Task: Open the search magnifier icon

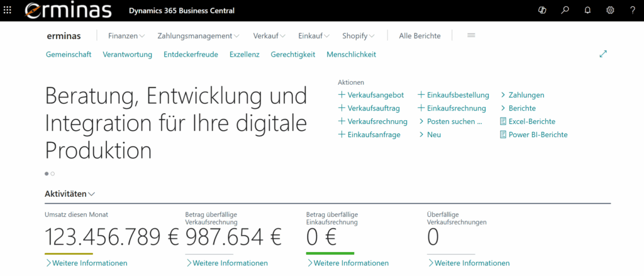Action: [565, 10]
